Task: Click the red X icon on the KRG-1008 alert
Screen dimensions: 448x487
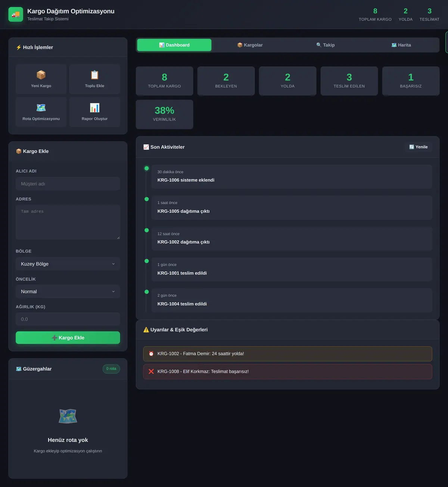Action: click(151, 371)
